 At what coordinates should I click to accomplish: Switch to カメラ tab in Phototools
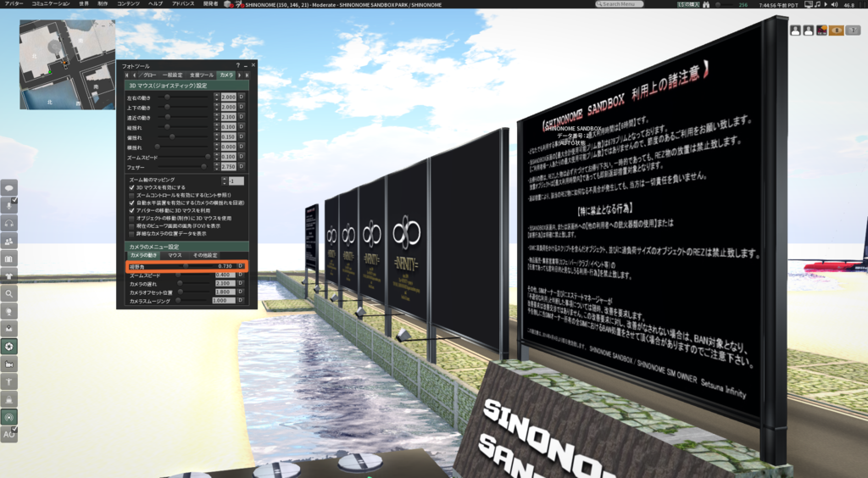(226, 75)
